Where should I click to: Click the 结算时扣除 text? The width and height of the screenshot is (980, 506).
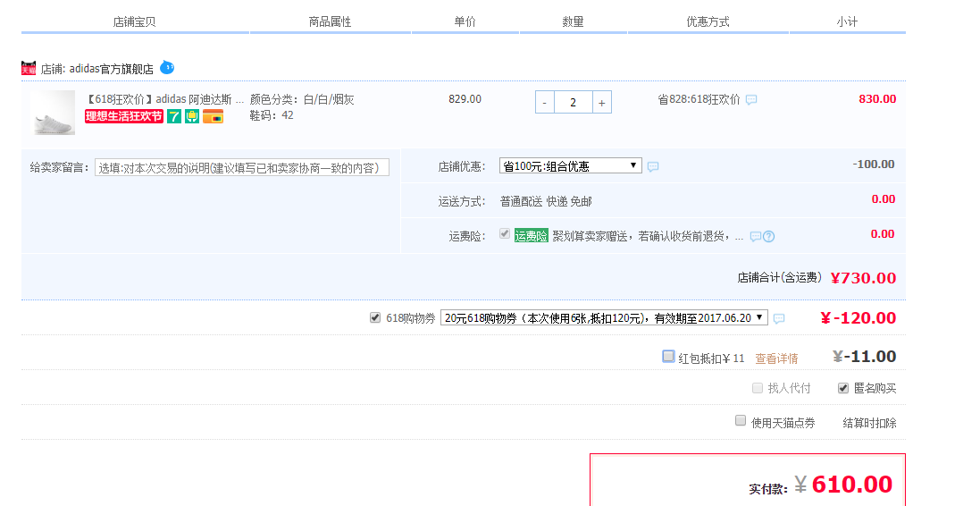(x=869, y=423)
